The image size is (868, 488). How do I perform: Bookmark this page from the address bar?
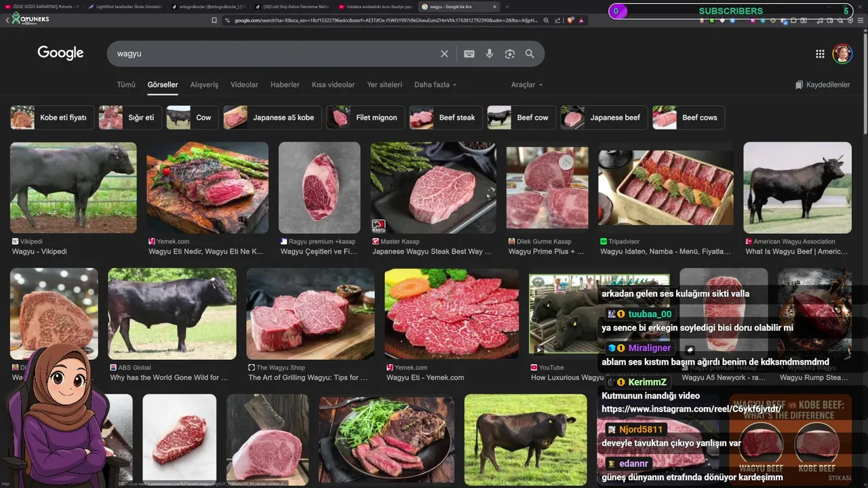pos(214,20)
